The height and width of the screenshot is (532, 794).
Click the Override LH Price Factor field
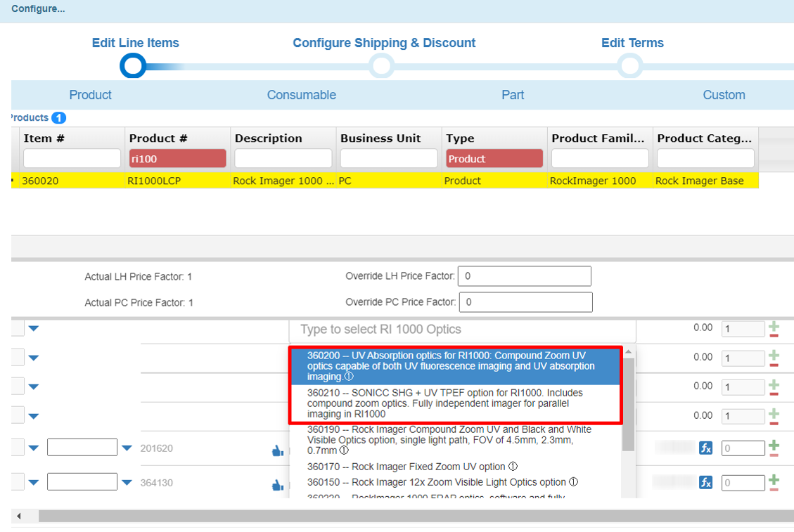click(x=524, y=276)
